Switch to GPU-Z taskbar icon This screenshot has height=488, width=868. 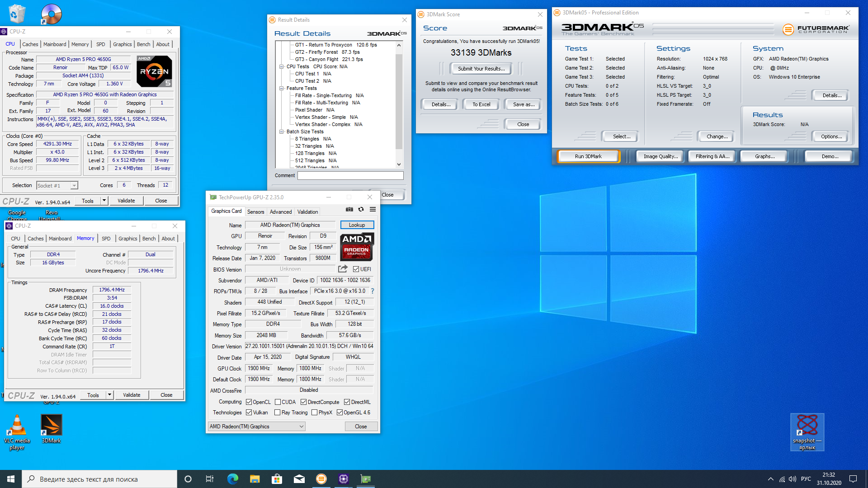coord(365,479)
